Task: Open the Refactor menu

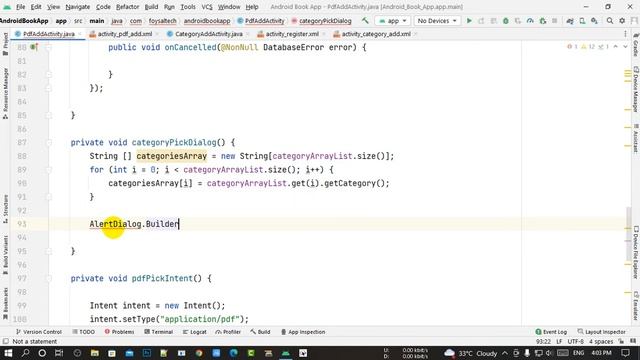Action: click(127, 7)
